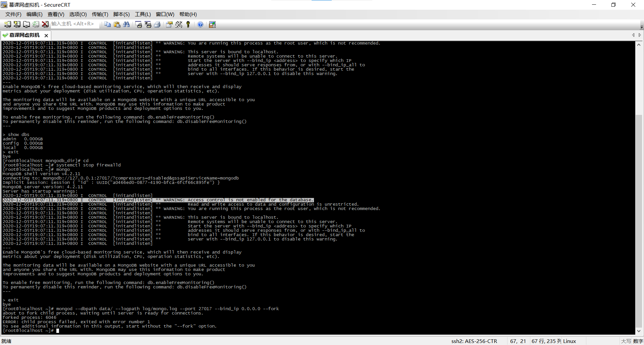Open Find with the binoculars icon
Image resolution: width=644 pixels, height=345 pixels.
[x=126, y=24]
